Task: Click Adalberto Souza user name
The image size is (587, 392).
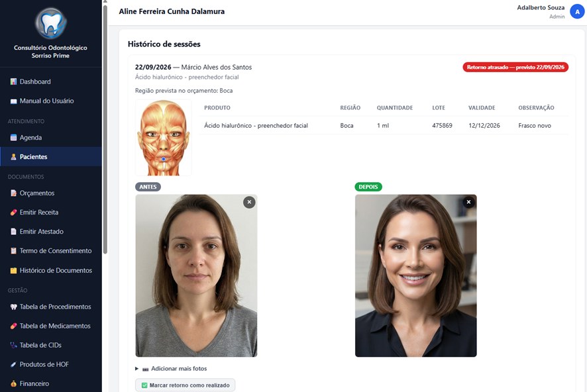Action: pyautogui.click(x=541, y=8)
